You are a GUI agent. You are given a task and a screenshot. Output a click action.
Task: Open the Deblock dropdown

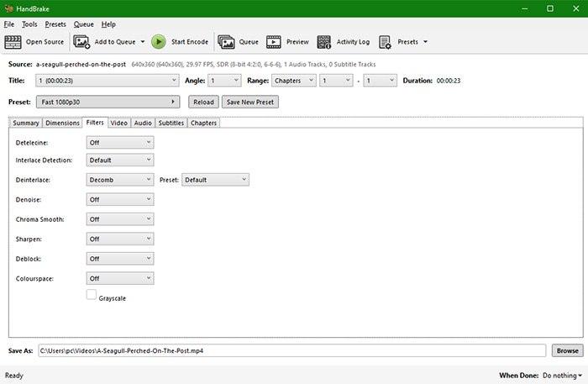tap(120, 259)
